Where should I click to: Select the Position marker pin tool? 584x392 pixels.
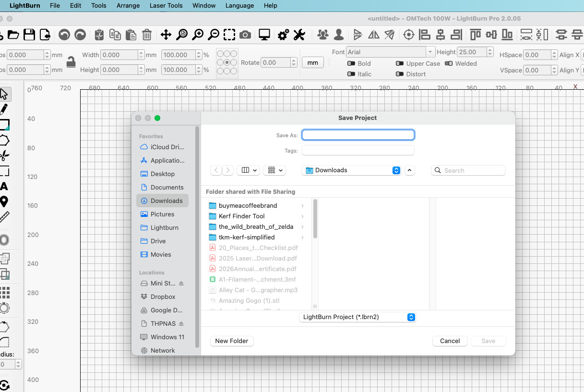tap(4, 202)
